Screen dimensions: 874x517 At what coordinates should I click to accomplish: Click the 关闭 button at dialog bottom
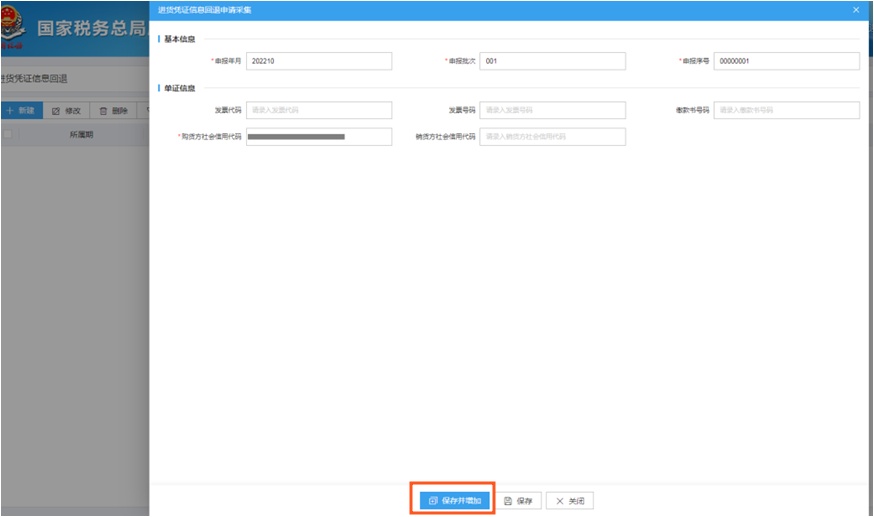[570, 501]
